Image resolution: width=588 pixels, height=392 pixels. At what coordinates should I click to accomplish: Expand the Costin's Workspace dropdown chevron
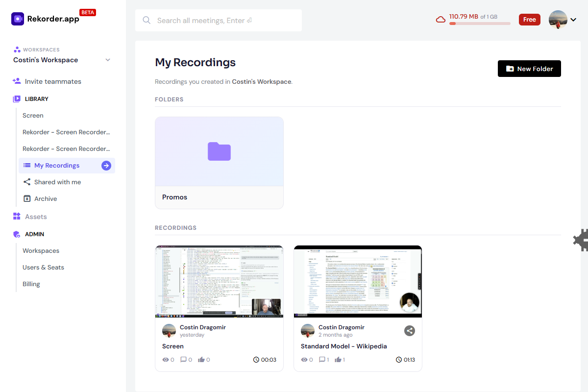pos(108,60)
